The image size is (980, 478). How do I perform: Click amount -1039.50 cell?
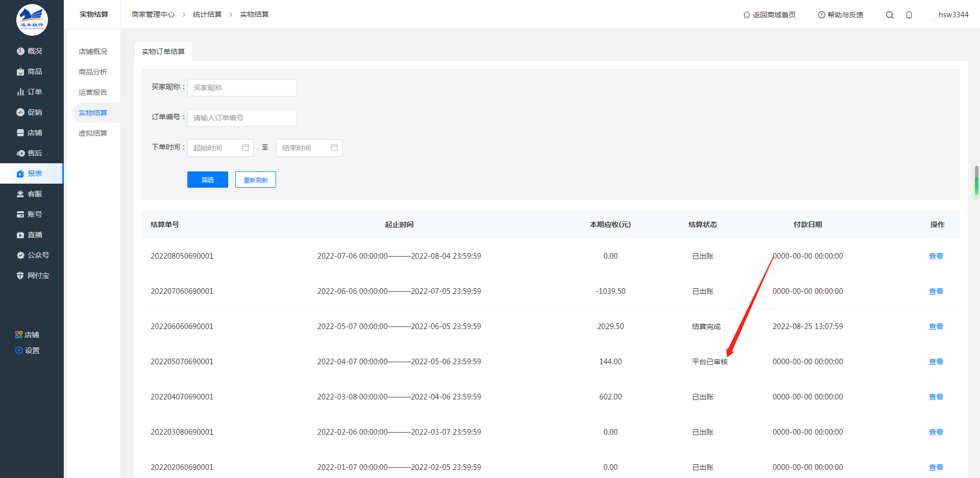pyautogui.click(x=610, y=291)
